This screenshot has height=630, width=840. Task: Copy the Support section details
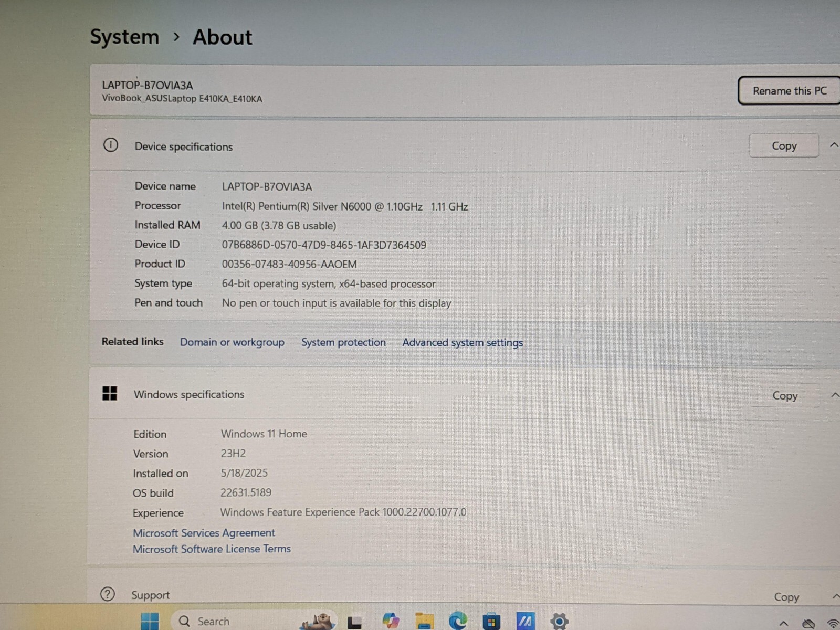point(786,597)
